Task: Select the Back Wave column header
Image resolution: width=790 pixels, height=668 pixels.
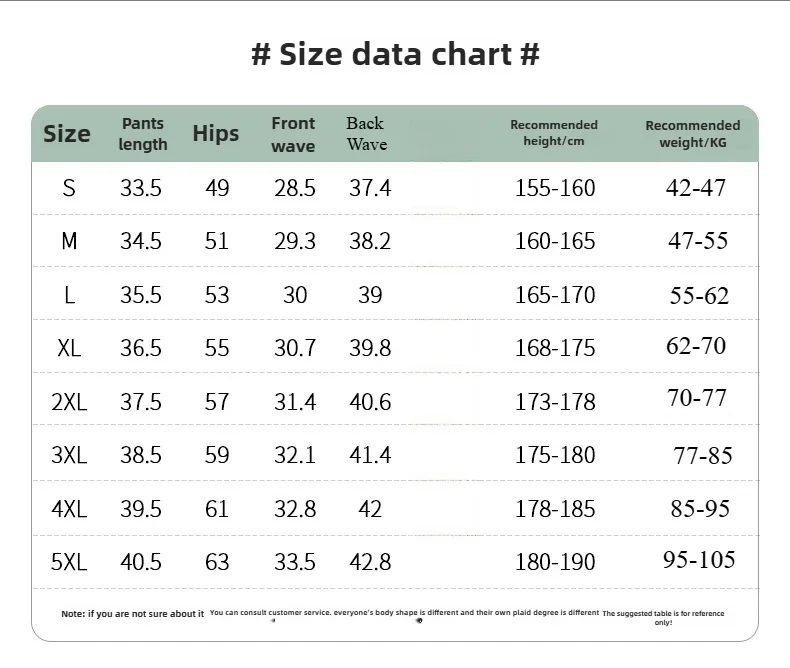Action: (366, 134)
